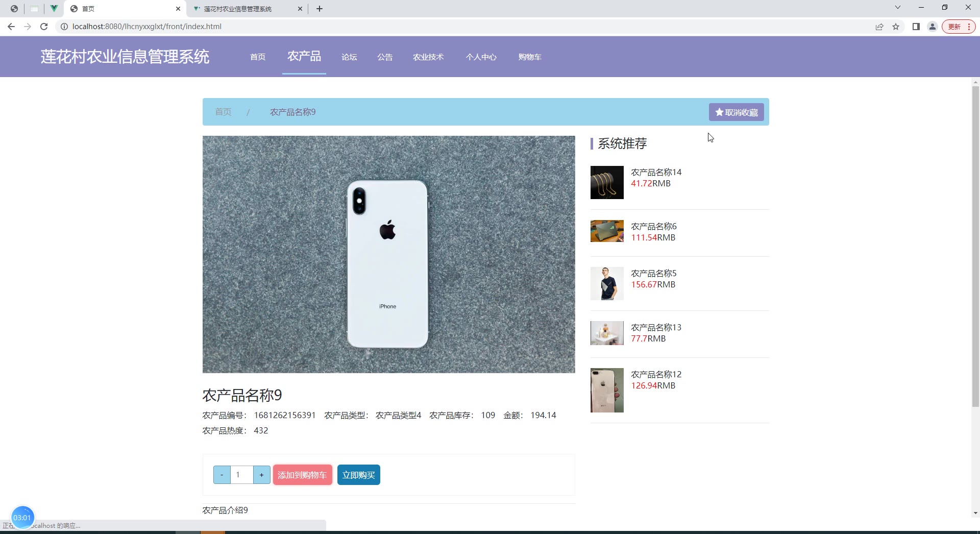Open recommended thumbnail for 农产品名称13
This screenshot has width=980, height=534.
[607, 333]
